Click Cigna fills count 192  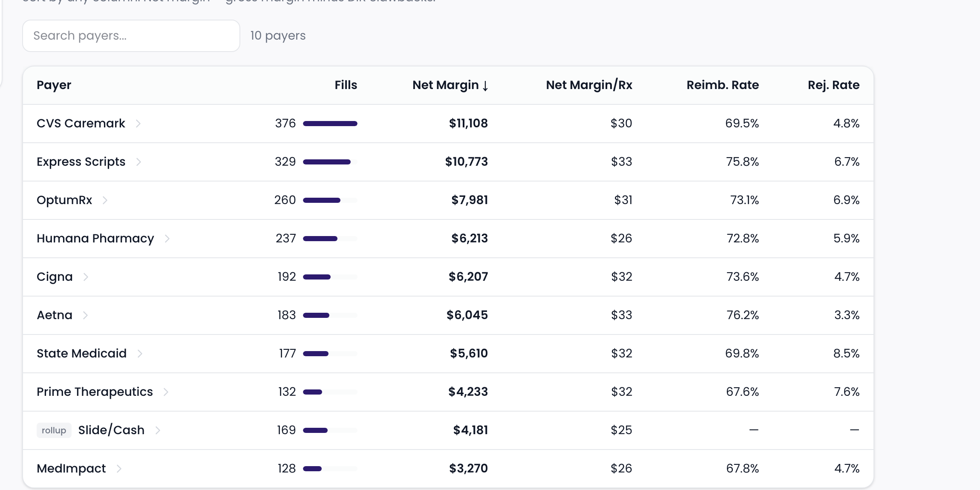287,277
